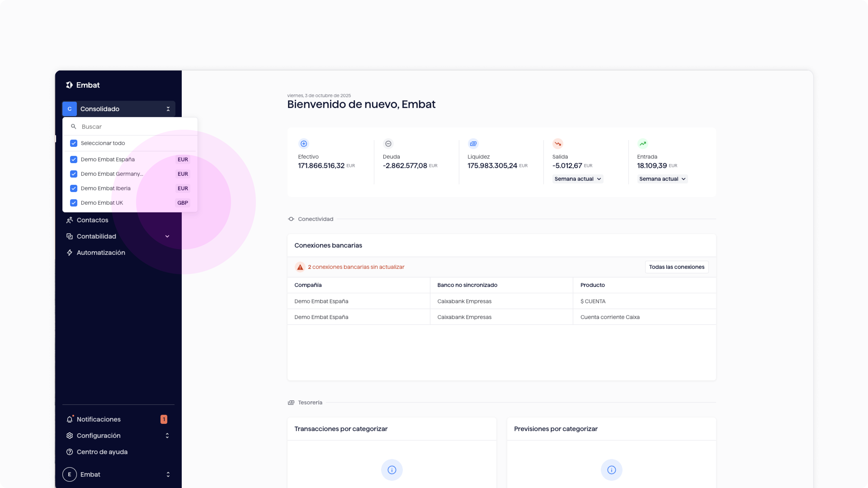
Task: Click the Notificaciones bell icon
Action: (x=70, y=419)
